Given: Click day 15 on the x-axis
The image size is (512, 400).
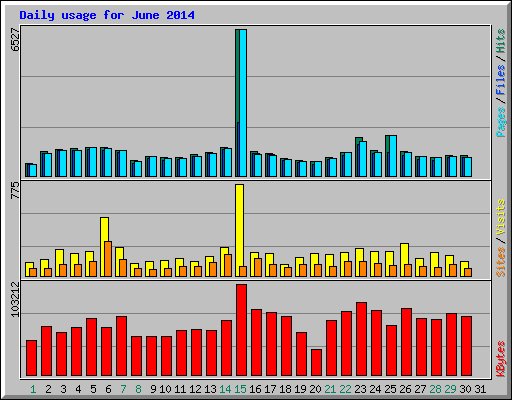Looking at the screenshot, I should click(240, 389).
